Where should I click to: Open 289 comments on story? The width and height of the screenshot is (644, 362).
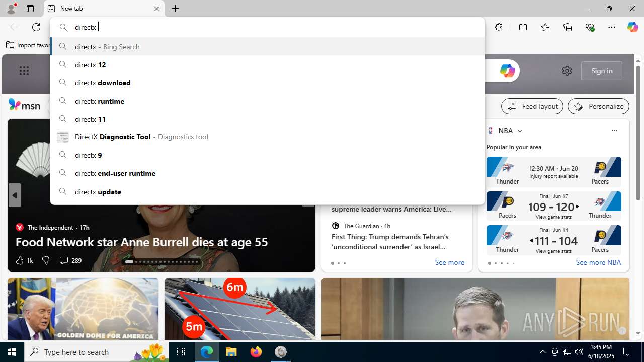(x=70, y=260)
